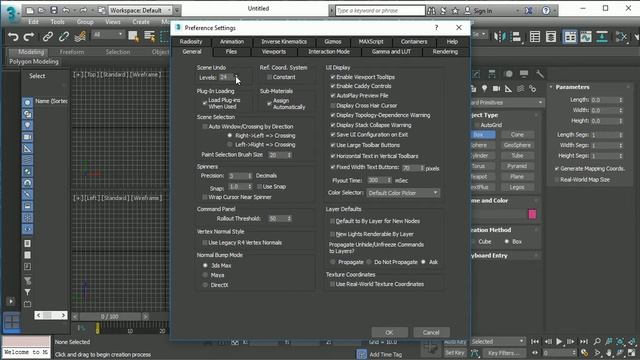Open the help question mark menu
The image size is (640, 360).
546,11
